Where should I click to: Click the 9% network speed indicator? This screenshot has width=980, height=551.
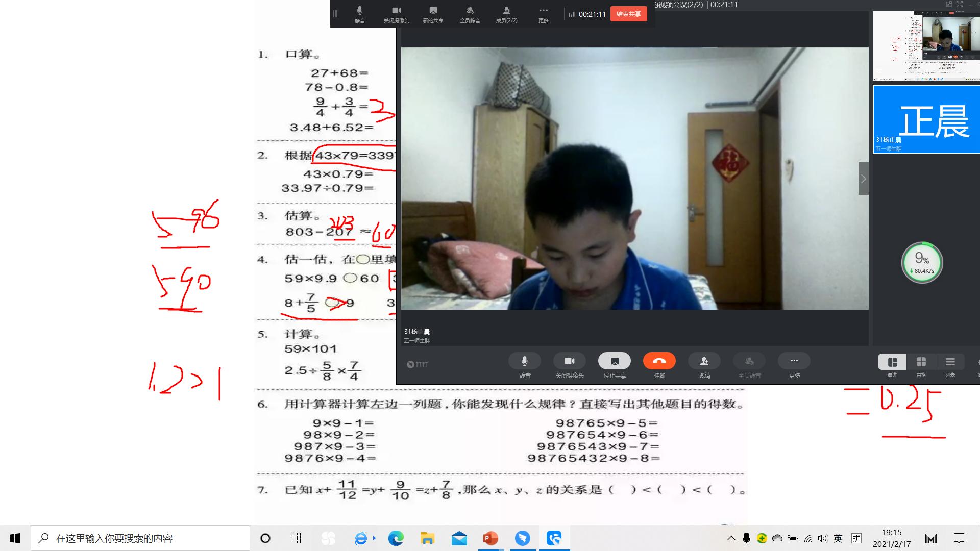click(x=922, y=263)
